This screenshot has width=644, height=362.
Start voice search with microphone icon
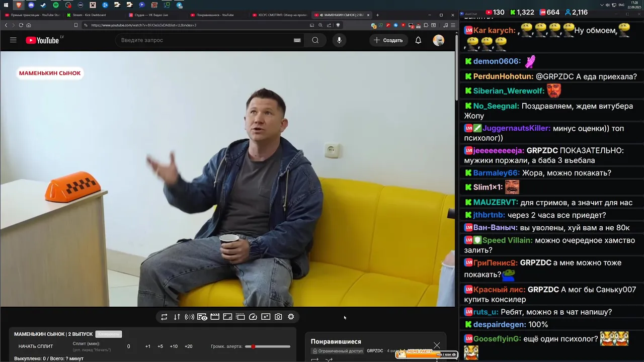pyautogui.click(x=339, y=40)
